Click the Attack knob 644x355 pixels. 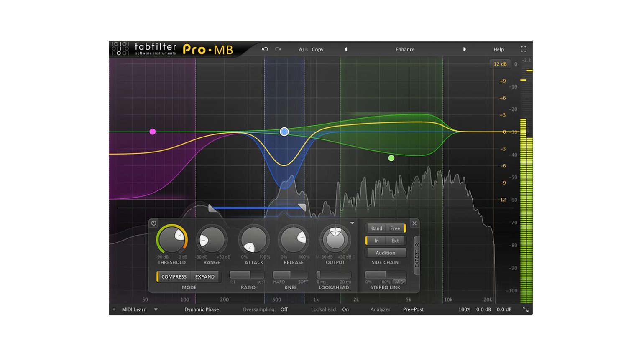click(x=254, y=240)
